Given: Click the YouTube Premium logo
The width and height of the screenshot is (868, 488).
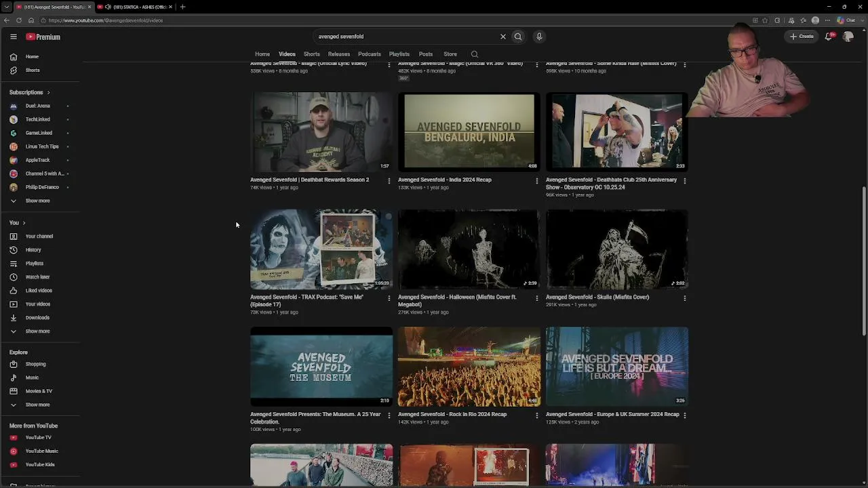Looking at the screenshot, I should 43,37.
